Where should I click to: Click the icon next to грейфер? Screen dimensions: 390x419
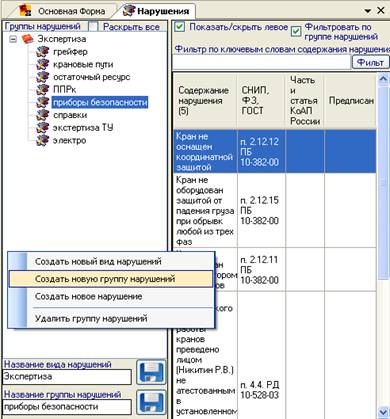coord(43,52)
